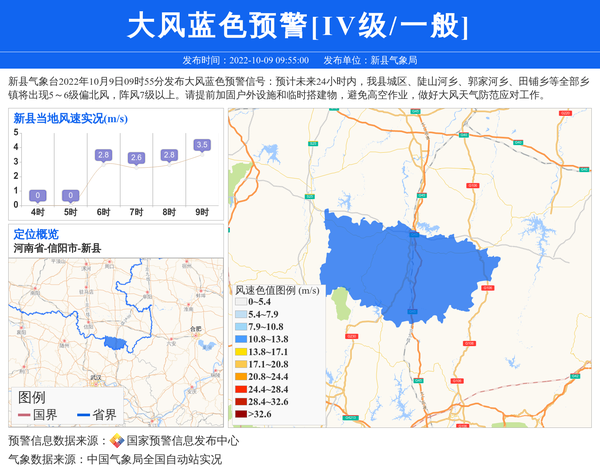Click the 0 data label at 4时

(x=37, y=195)
